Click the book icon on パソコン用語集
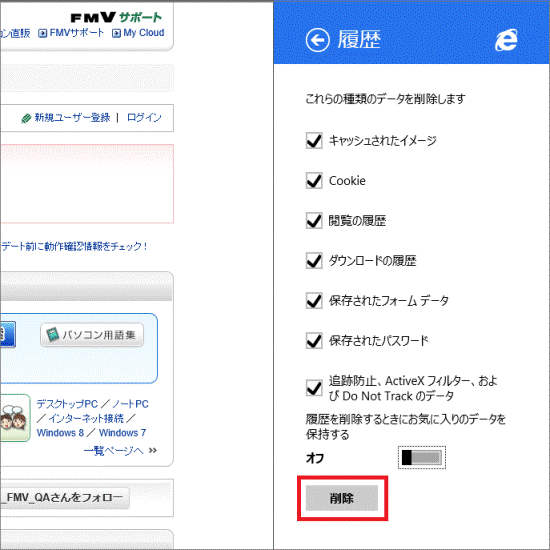This screenshot has width=550, height=550. tap(52, 335)
